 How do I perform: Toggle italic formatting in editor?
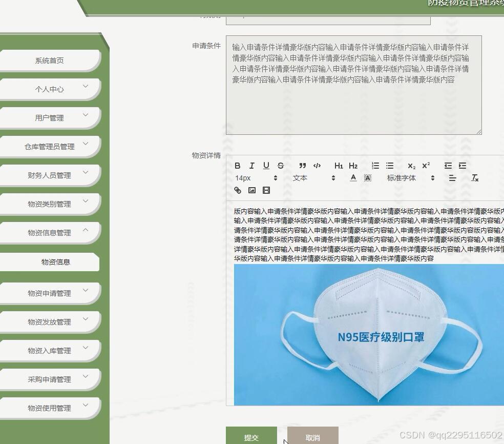pyautogui.click(x=251, y=166)
